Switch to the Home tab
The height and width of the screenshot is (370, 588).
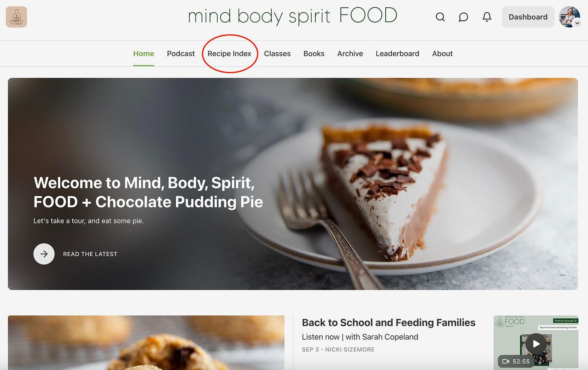[144, 54]
